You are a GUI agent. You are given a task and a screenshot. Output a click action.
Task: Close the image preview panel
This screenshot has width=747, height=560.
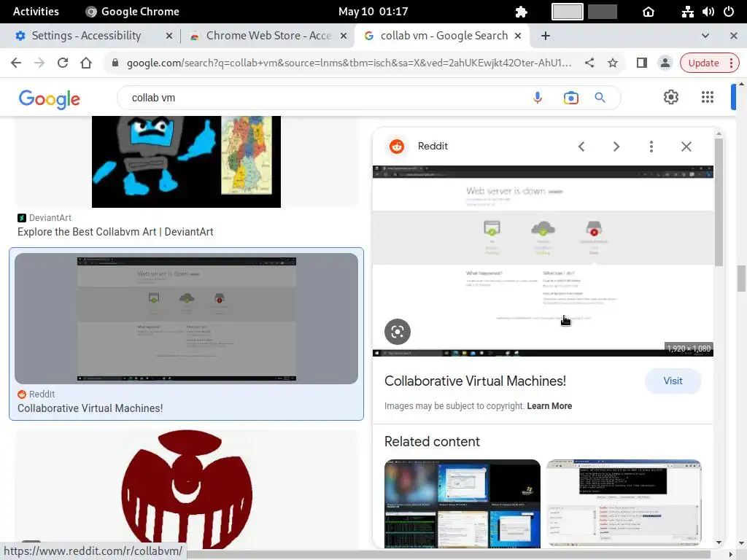(686, 146)
